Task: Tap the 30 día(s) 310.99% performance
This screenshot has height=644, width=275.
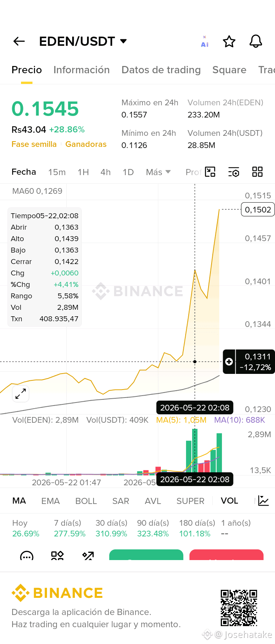Action: coord(111,528)
